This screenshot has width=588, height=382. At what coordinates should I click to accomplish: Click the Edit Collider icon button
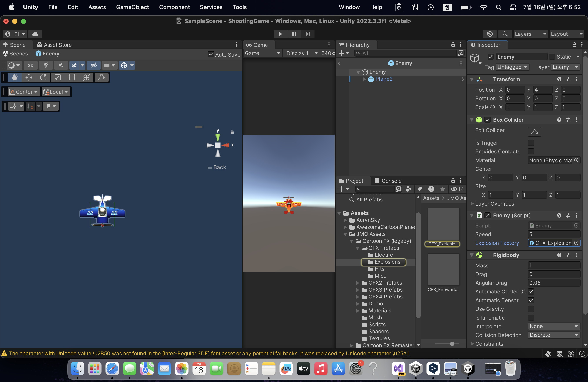coord(534,132)
